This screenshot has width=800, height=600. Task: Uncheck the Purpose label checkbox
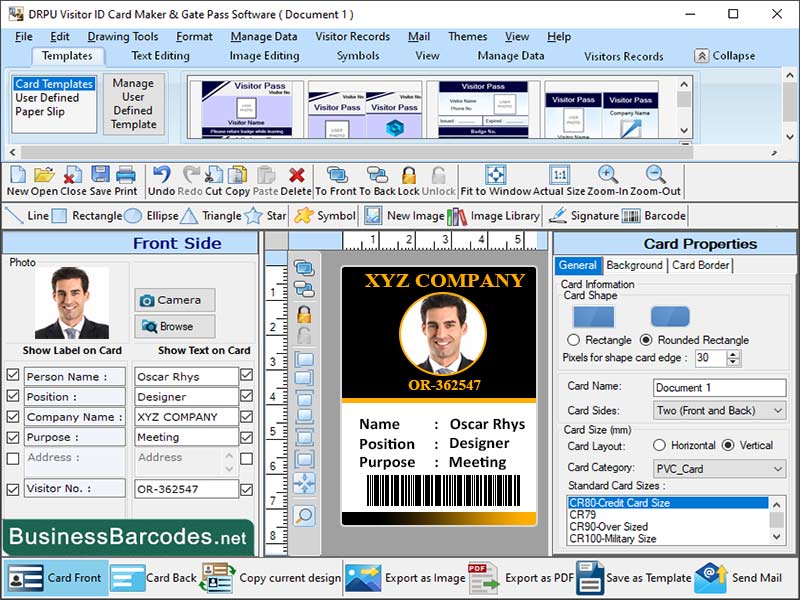(x=14, y=437)
